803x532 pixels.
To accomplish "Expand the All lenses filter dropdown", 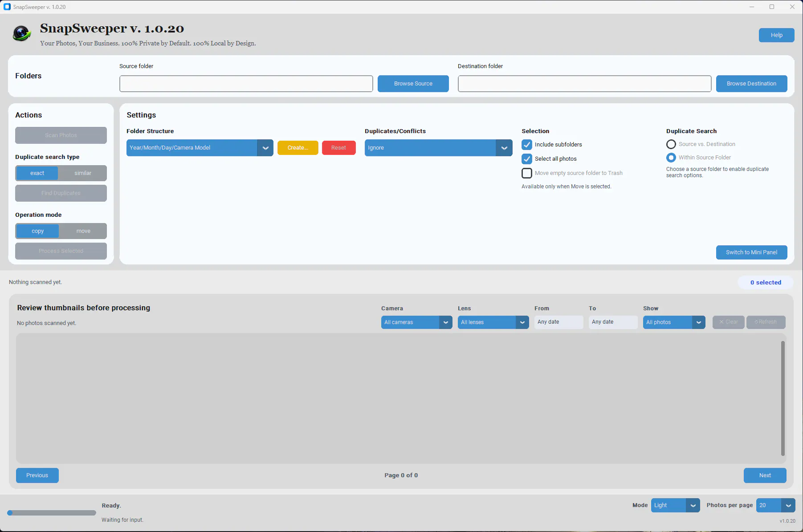I will 493,322.
